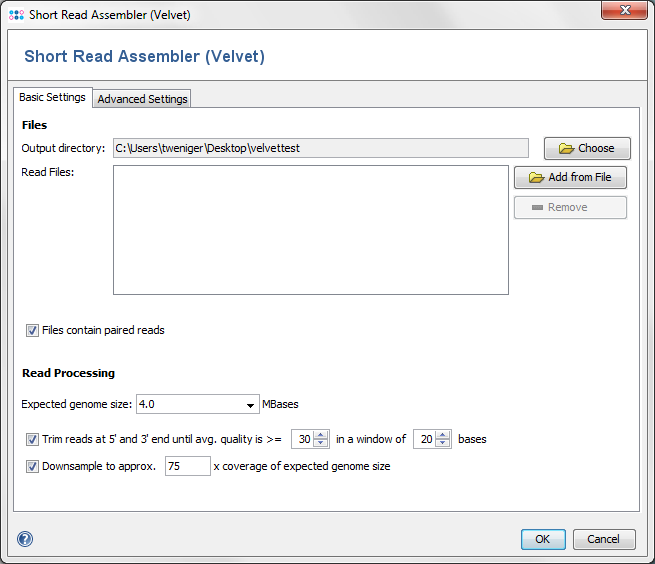
Task: Decrease window size bases with down arrow
Action: [x=442, y=443]
